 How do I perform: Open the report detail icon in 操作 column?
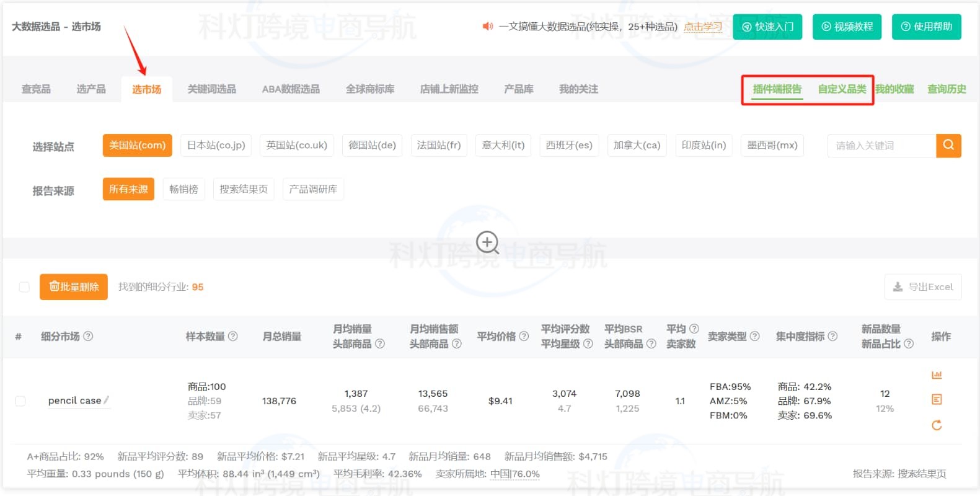937,400
